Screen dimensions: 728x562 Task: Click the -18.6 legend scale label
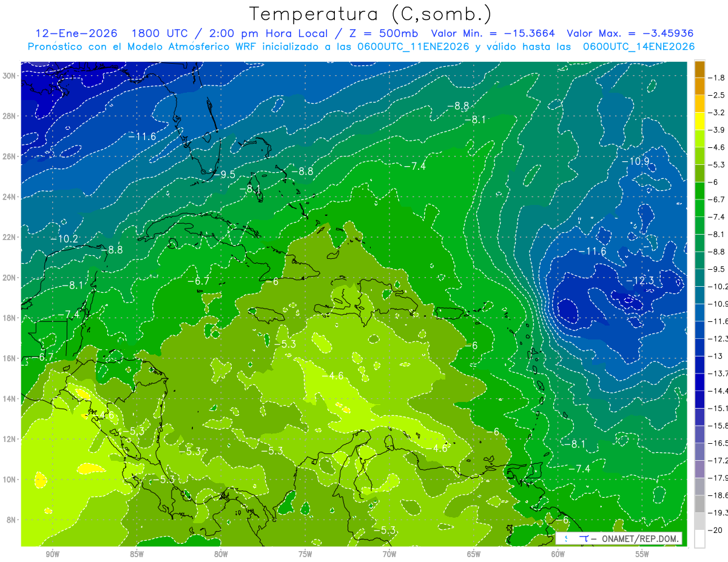718,495
